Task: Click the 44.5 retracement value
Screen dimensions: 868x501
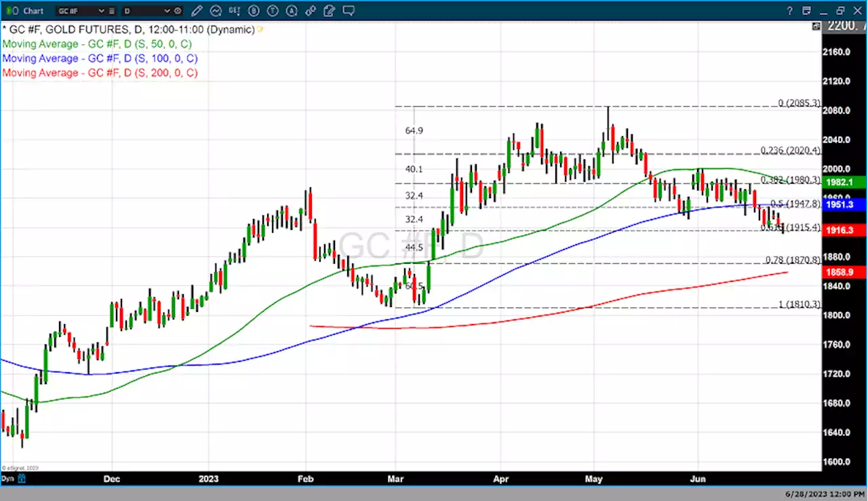Action: coord(414,247)
